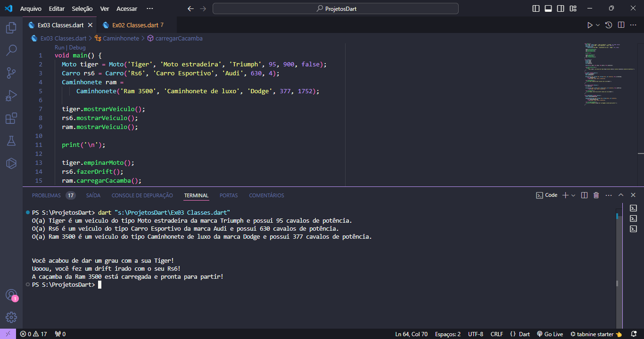Switch to PROBLEMAS panel tab
644x339 pixels.
coord(46,195)
